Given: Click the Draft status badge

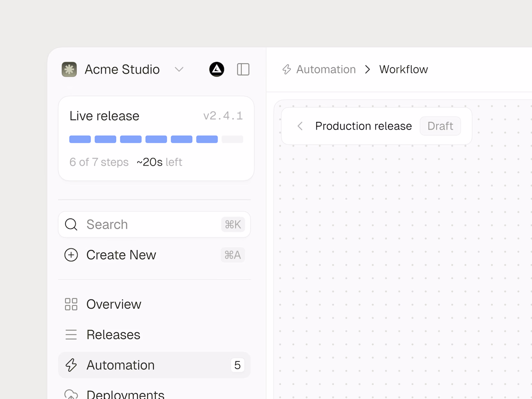Looking at the screenshot, I should pyautogui.click(x=440, y=126).
